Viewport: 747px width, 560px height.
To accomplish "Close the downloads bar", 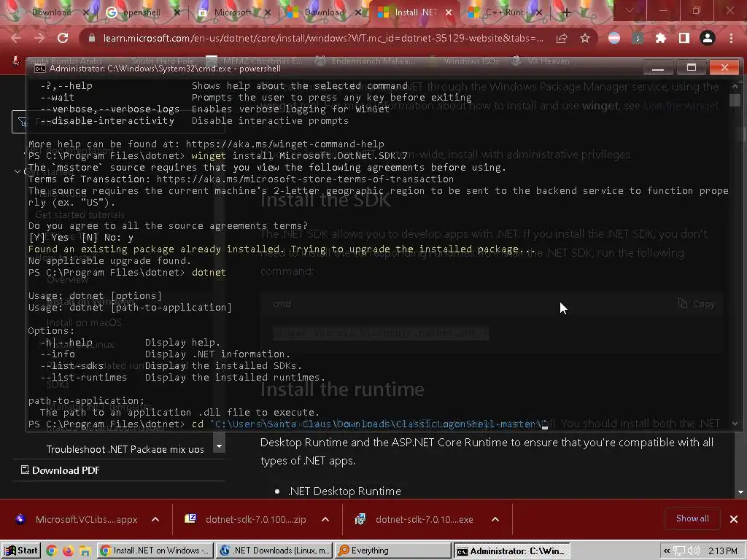I will point(734,519).
